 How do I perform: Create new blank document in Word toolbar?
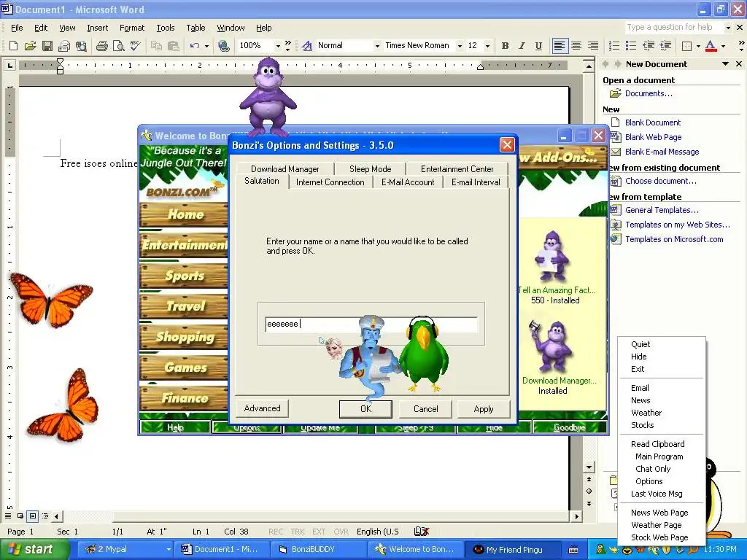(13, 46)
